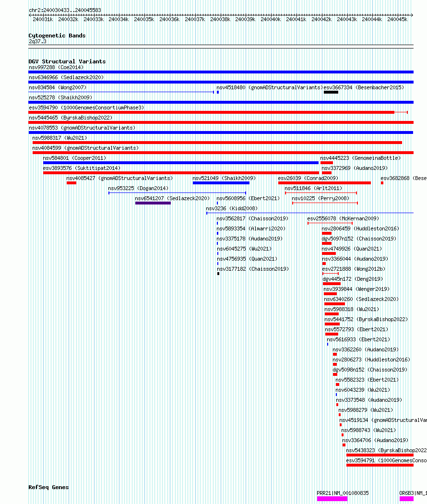Select esv2721888 (Wong2012b) variant
427x504 pixels.
click(x=354, y=269)
